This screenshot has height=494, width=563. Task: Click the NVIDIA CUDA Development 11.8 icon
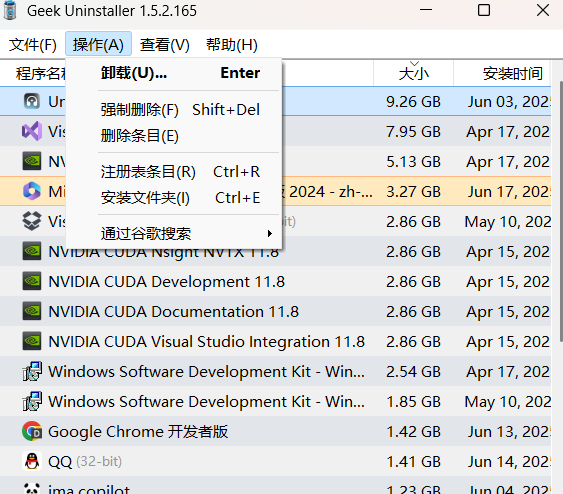pyautogui.click(x=32, y=281)
